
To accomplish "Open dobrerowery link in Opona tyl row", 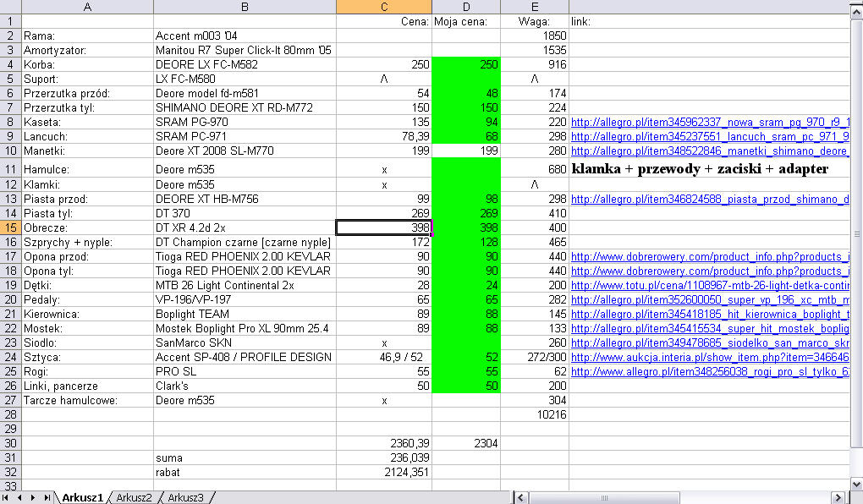I will [x=709, y=271].
